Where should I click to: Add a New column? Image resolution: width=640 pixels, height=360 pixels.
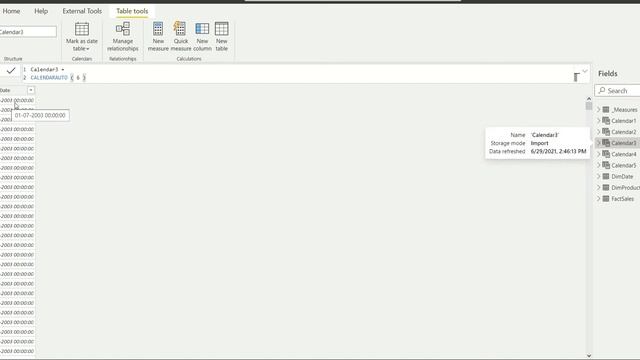pyautogui.click(x=202, y=36)
